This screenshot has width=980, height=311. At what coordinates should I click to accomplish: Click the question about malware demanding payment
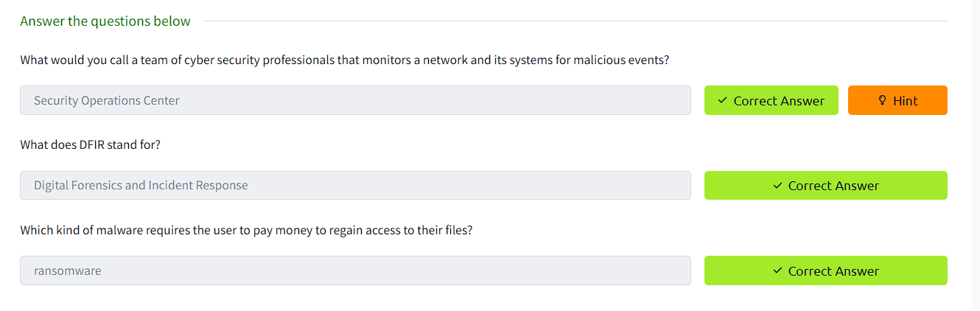[246, 230]
